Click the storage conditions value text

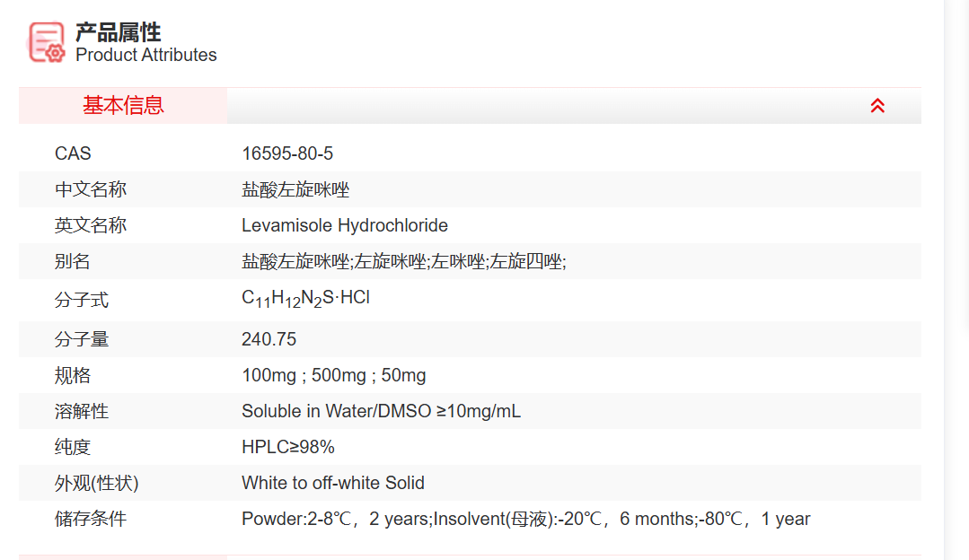click(x=525, y=519)
